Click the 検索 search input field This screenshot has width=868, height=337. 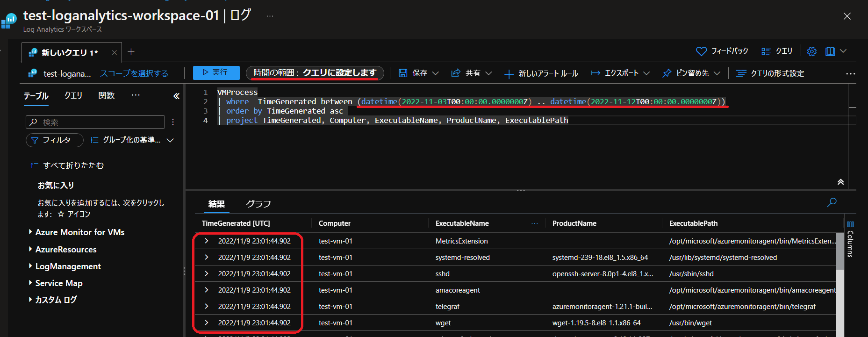tap(95, 122)
